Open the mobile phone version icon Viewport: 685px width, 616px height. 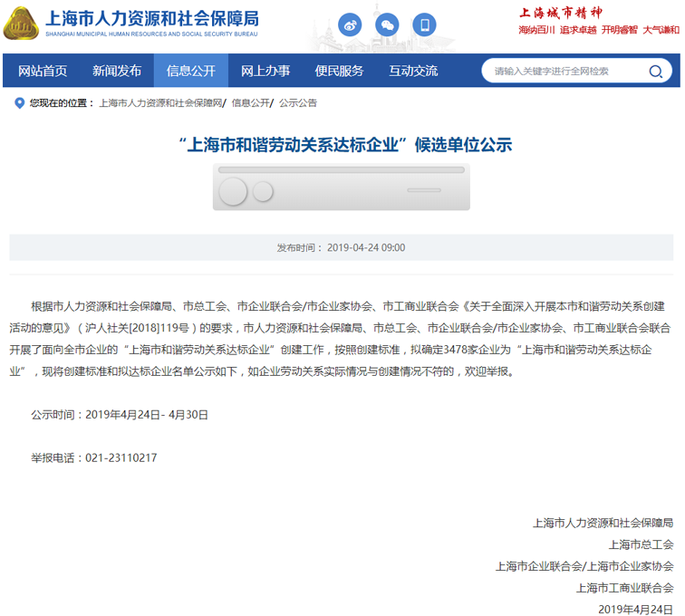click(x=424, y=24)
